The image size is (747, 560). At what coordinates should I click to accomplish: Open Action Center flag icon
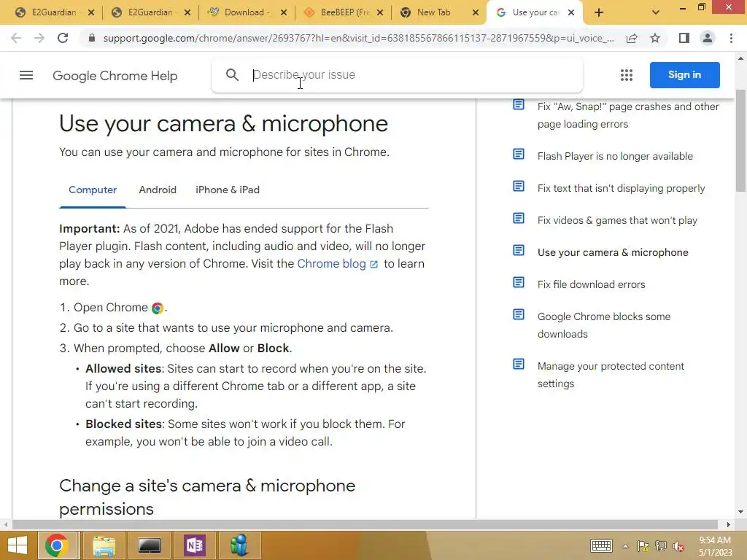coord(643,546)
